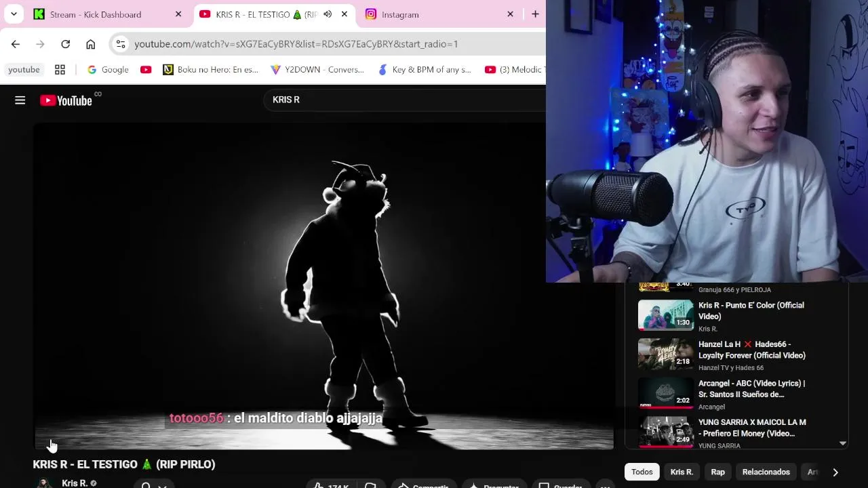Viewport: 868px width, 488px height.
Task: Open the 'Boku no Hero: En es...' bookmark
Action: [211, 70]
